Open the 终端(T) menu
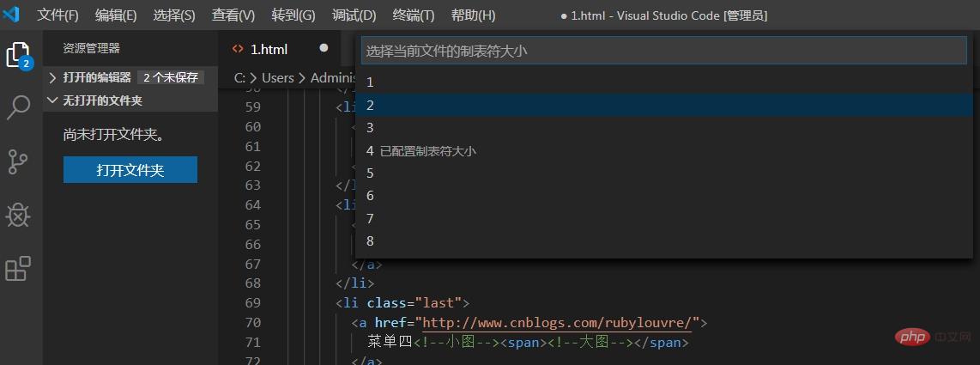The image size is (980, 365). (x=413, y=15)
